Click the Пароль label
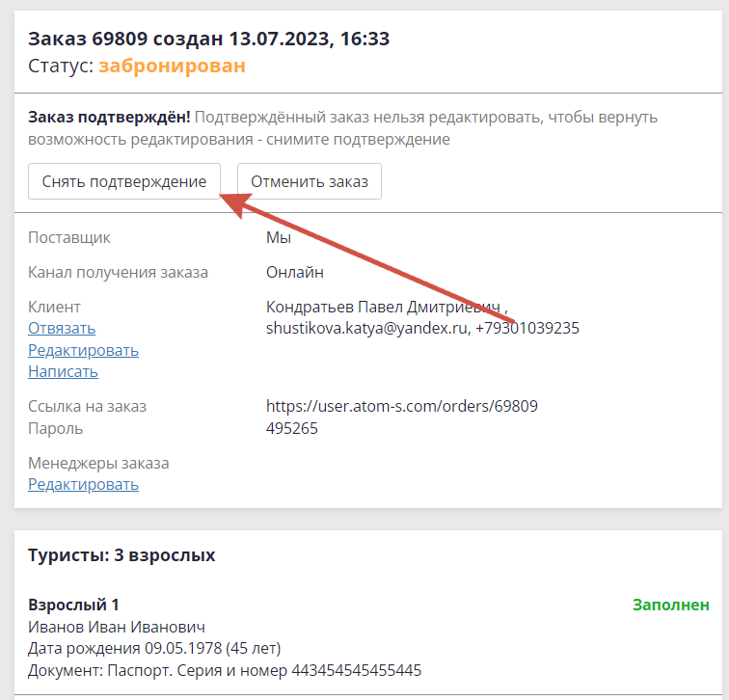 coord(55,428)
